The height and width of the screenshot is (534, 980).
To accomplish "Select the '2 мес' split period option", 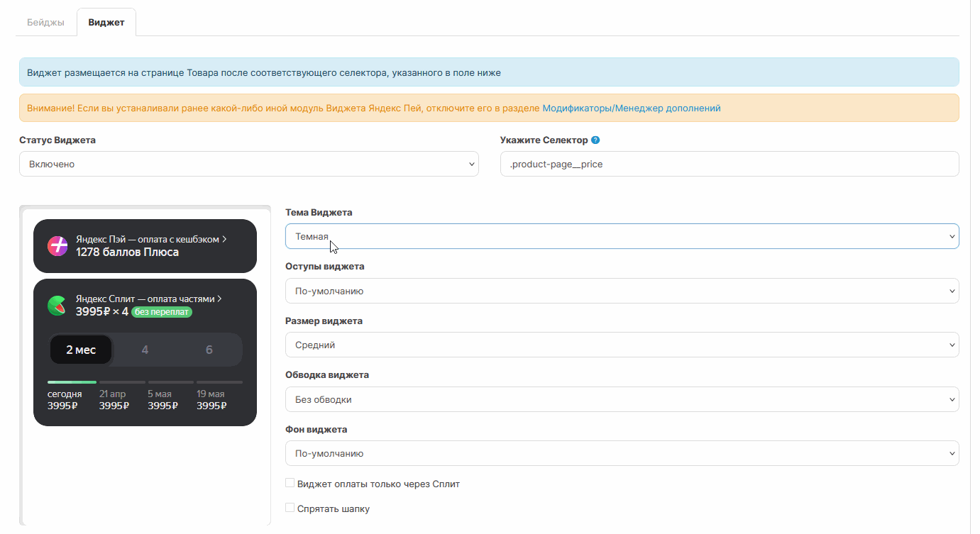I will [81, 350].
